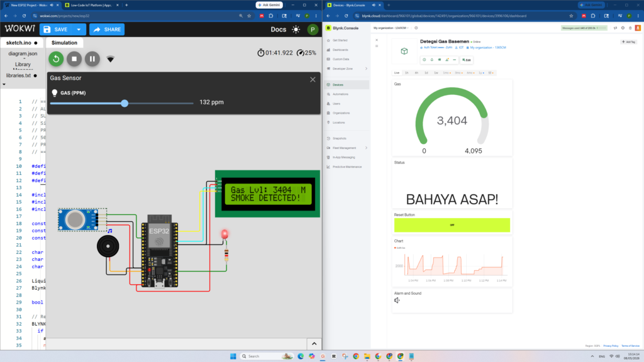Click the simulation speed gauge icon

point(301,53)
